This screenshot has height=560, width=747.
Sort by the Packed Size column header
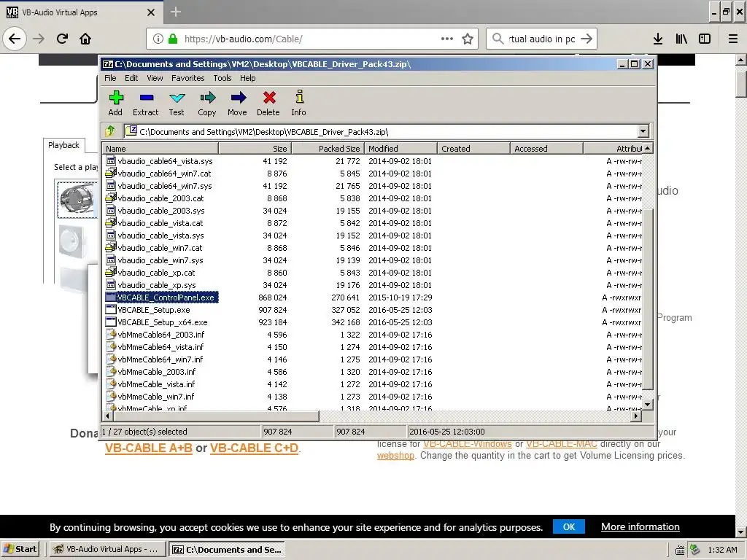(328, 149)
